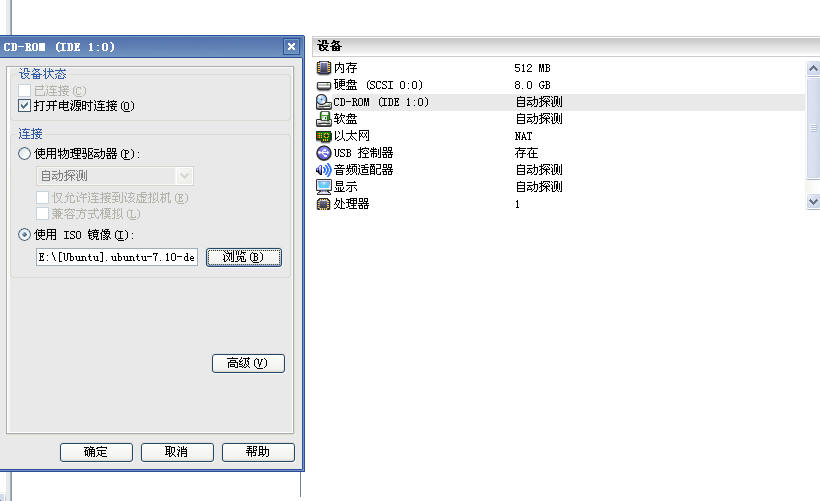Image resolution: width=820 pixels, height=501 pixels.
Task: Click the memory (内存) device icon
Action: click(324, 67)
